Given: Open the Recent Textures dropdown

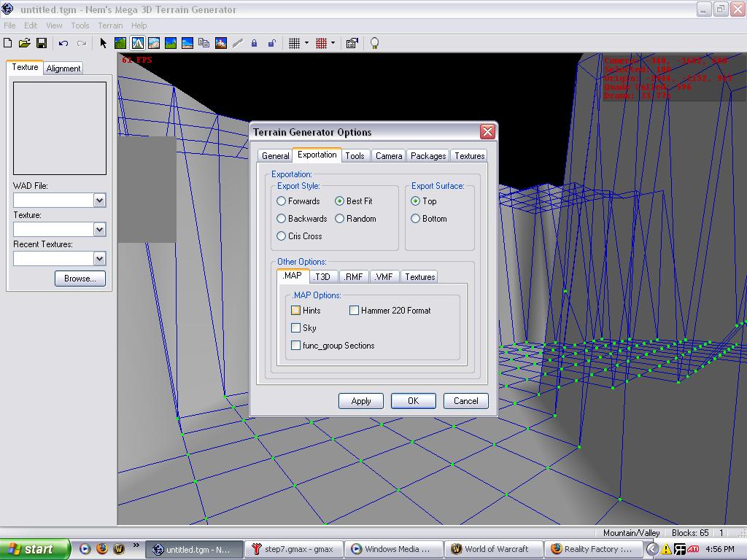Looking at the screenshot, I should 99,259.
